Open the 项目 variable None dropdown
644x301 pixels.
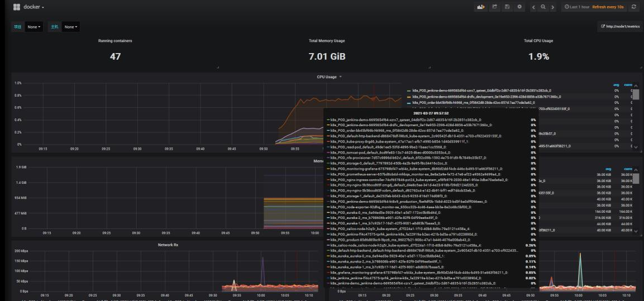[34, 27]
